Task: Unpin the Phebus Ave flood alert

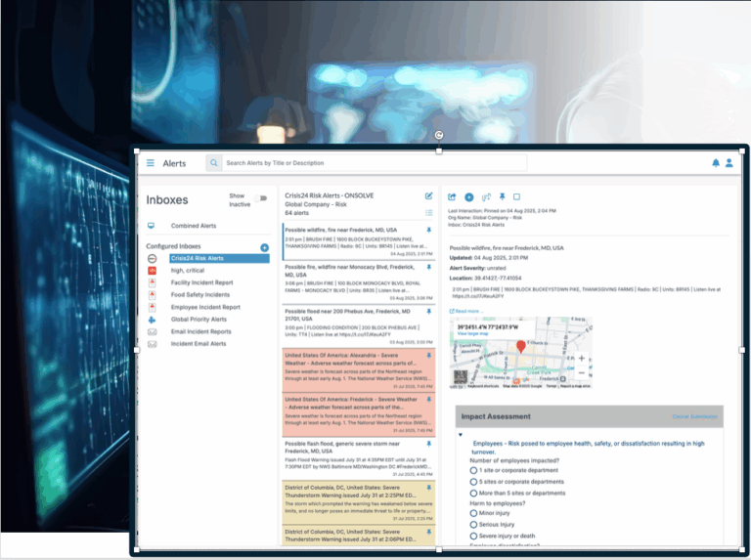Action: tap(428, 311)
